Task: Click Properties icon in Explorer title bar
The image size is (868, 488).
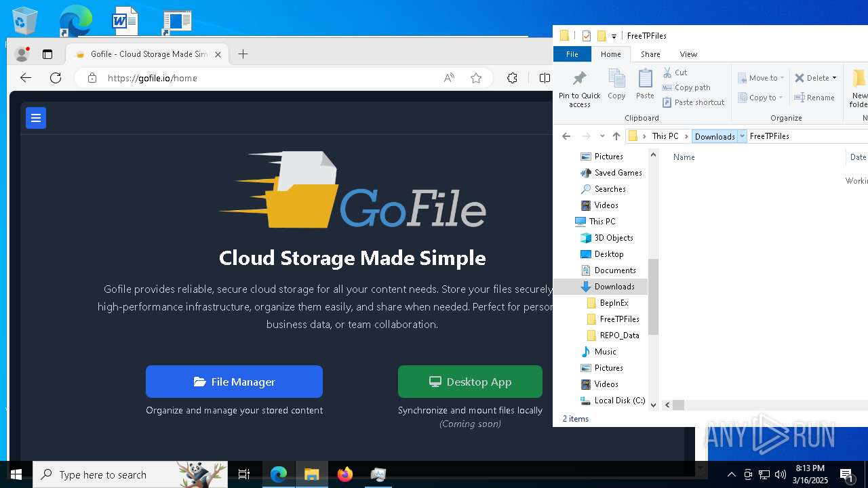Action: pos(587,36)
